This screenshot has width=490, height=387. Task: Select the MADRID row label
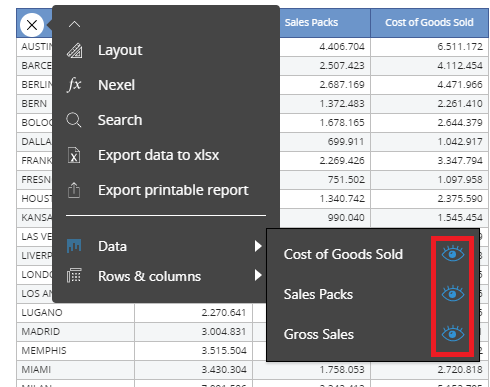(41, 332)
